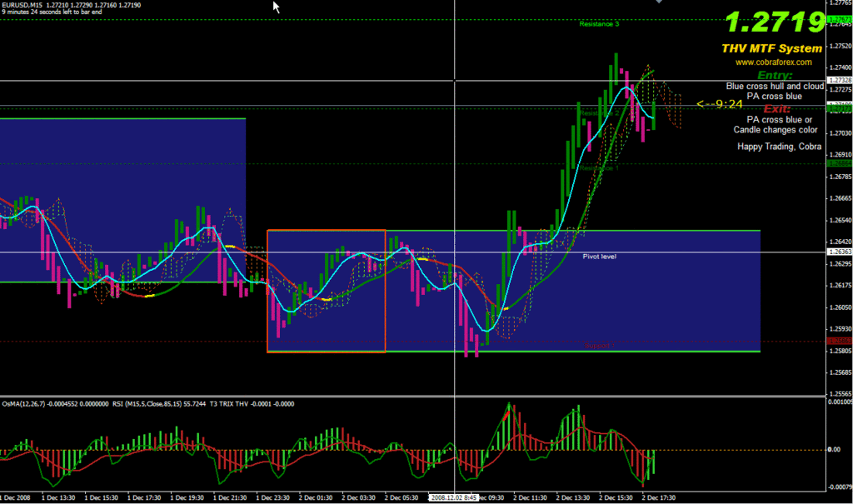Screen dimensions: 853x504
Task: Click the '1 Dec 15:30' time axis label
Action: (x=101, y=497)
